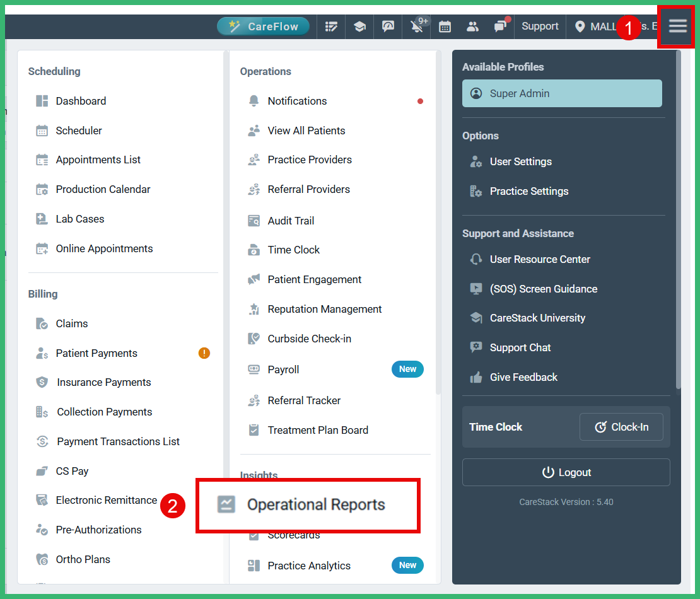Open User Settings under Options

tap(522, 161)
